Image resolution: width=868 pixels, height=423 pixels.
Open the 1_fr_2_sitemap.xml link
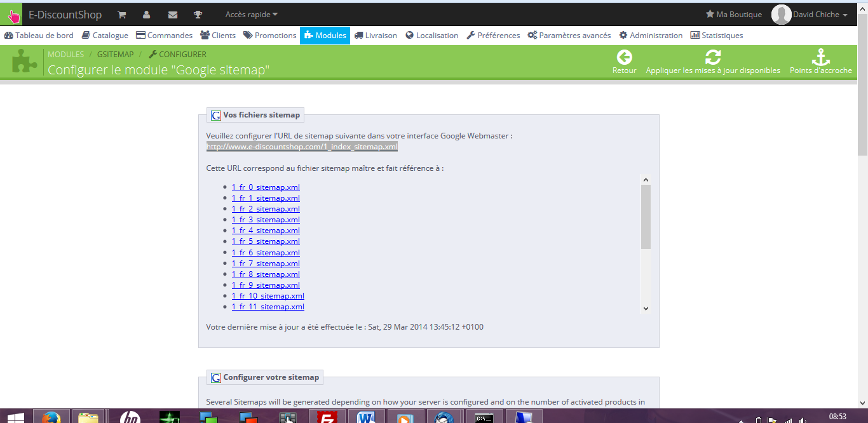[x=266, y=209]
